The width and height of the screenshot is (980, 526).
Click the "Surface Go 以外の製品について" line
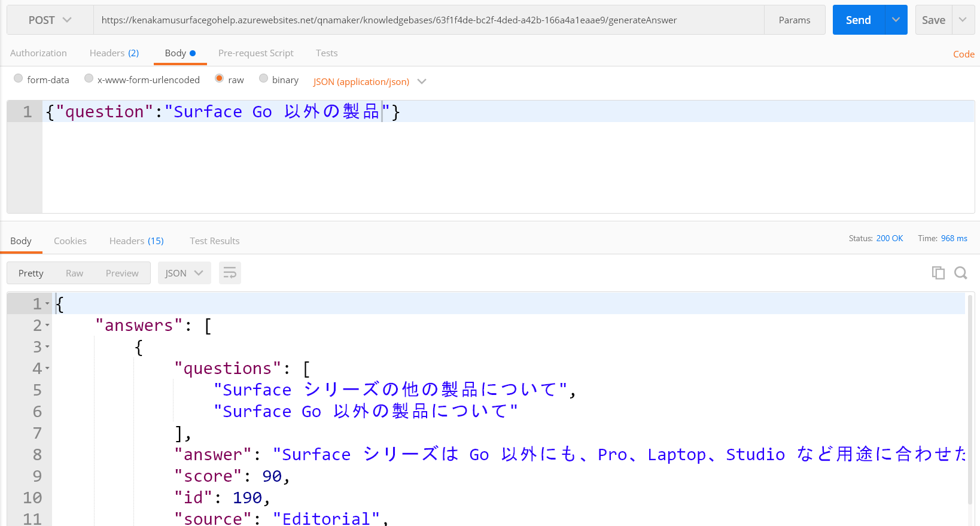(x=366, y=412)
